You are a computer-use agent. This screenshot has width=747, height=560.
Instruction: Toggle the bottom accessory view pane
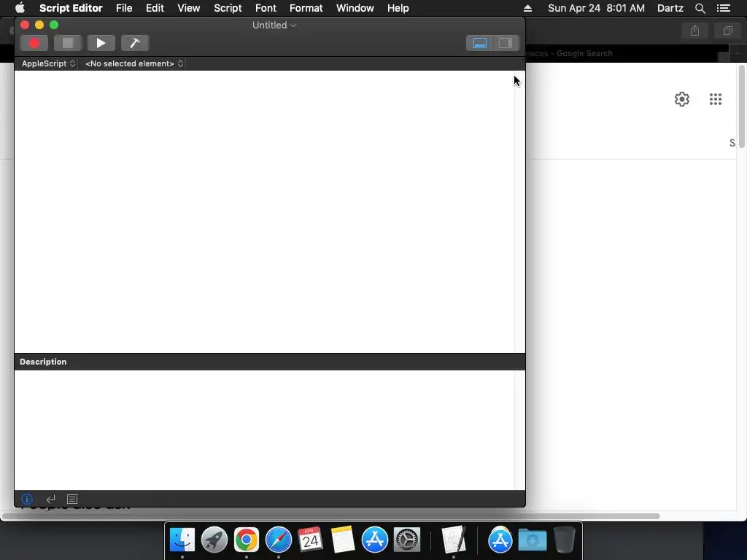pos(479,43)
